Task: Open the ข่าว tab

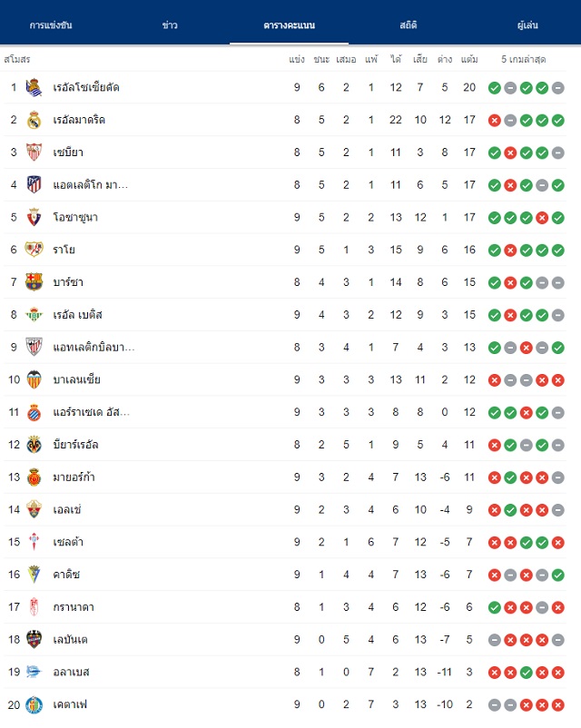Action: click(x=170, y=25)
